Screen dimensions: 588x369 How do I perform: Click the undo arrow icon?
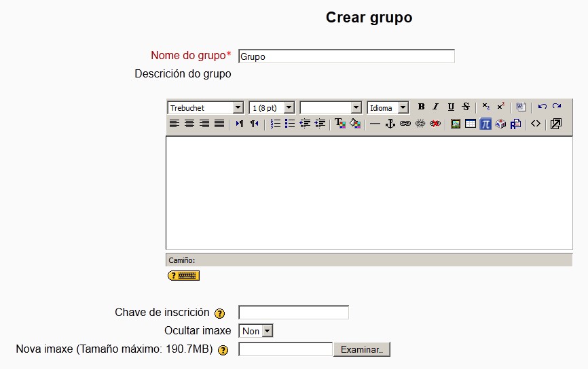point(542,107)
